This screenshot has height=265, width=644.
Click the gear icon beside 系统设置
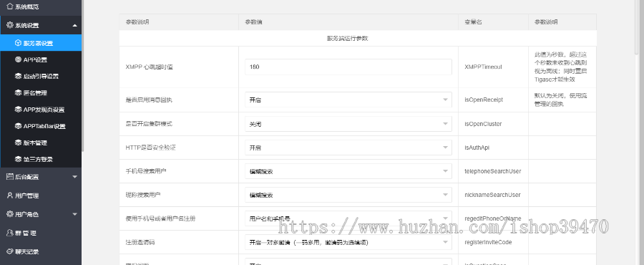(x=10, y=25)
